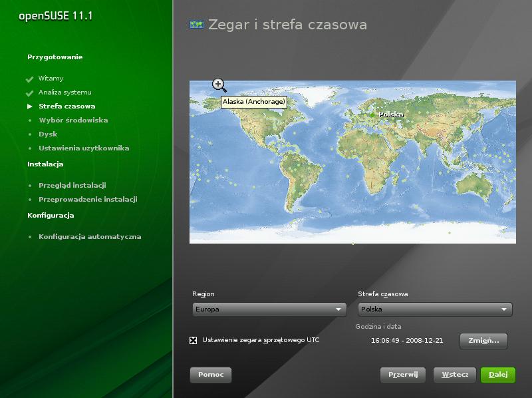Select the Wybór środowiska step
Image resolution: width=532 pixels, height=398 pixels.
pos(73,120)
